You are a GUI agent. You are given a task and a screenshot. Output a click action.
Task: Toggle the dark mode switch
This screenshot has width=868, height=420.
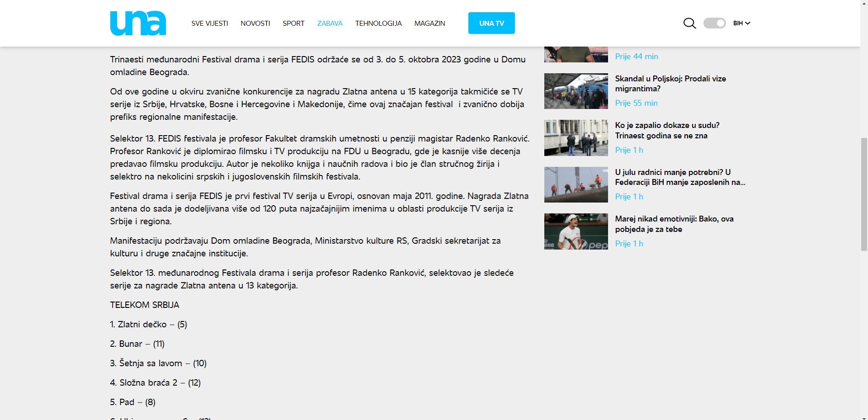coord(714,23)
